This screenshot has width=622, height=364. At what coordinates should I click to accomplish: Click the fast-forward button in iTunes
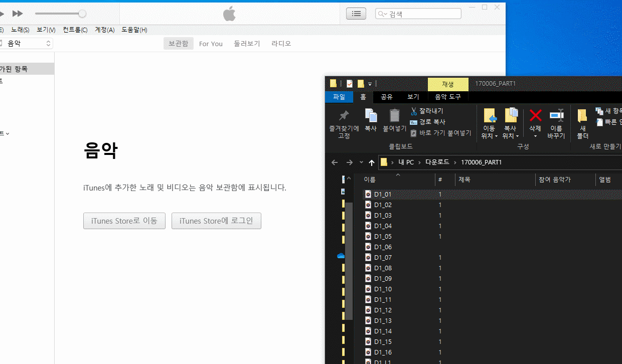coord(18,14)
